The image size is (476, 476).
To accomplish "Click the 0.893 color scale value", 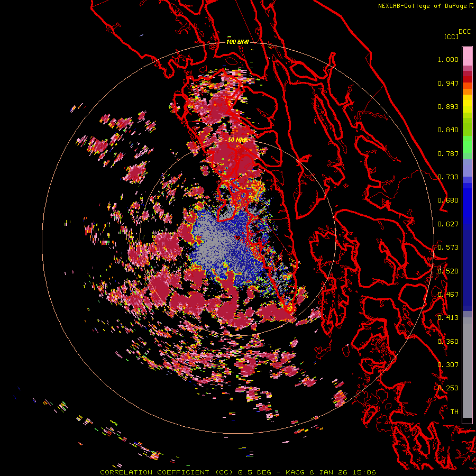I will (x=448, y=106).
